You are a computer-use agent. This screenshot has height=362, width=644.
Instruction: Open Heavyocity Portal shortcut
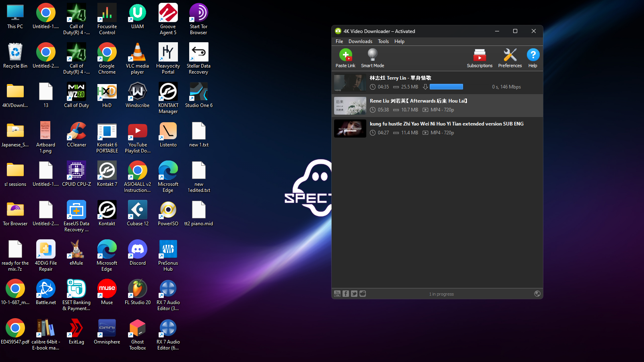coord(168,59)
